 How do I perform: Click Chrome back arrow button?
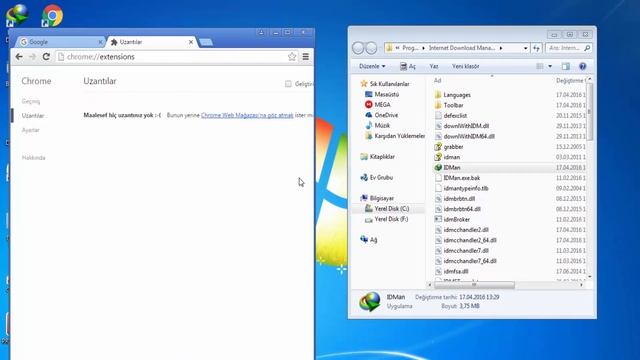click(19, 57)
